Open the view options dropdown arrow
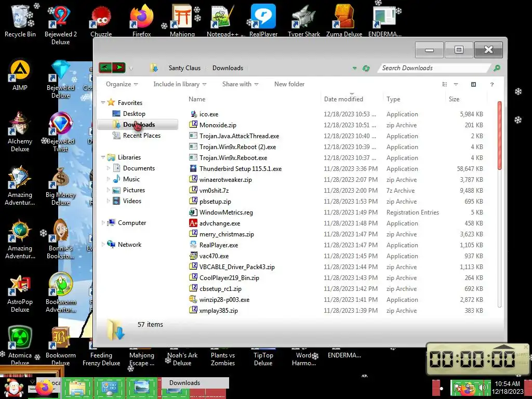 point(456,85)
